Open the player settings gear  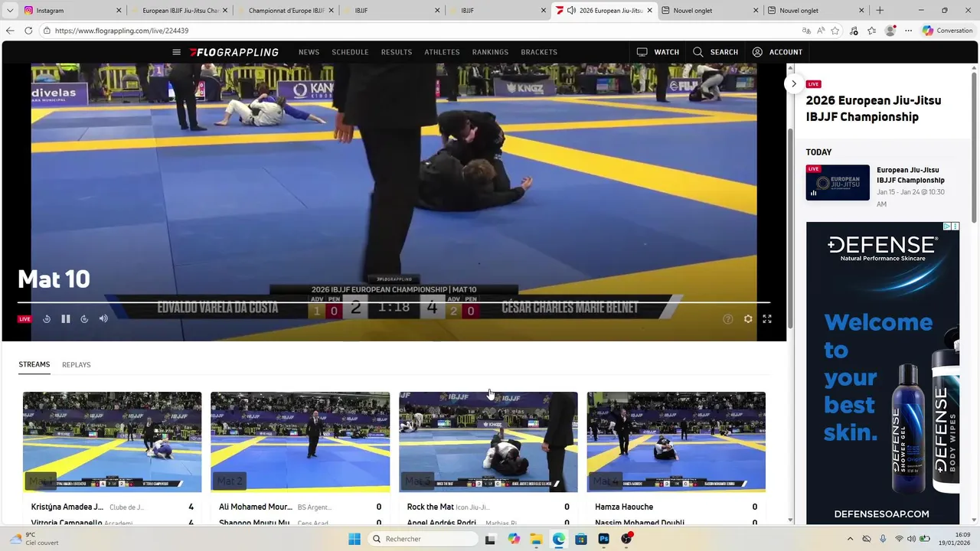point(748,319)
